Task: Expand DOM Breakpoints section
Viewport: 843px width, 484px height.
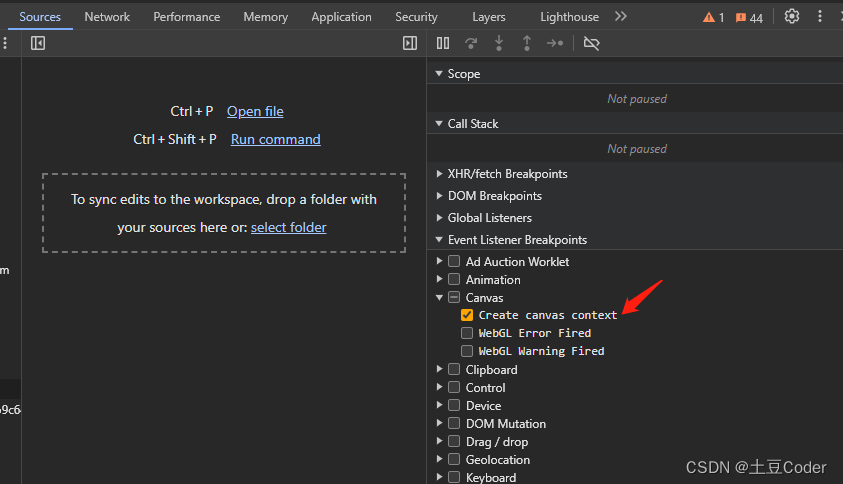Action: coord(439,196)
